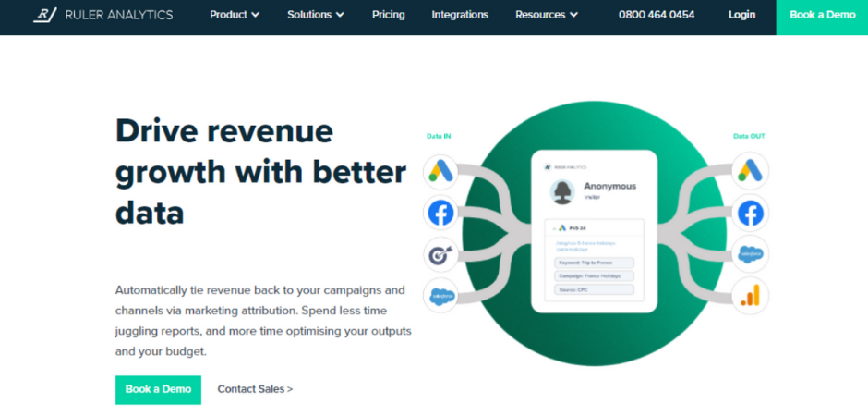Open the Pricing page
Viewport: 868px width, 416px height.
(388, 15)
